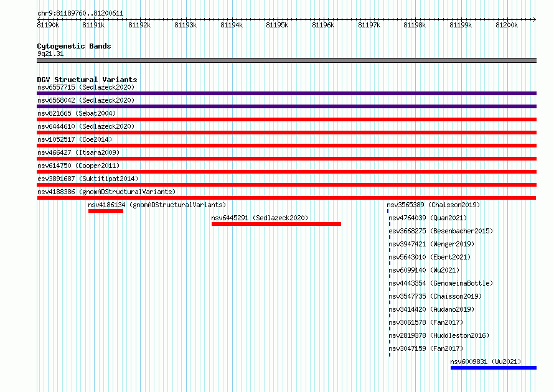This screenshot has height=392, width=554.
Task: Click the nsv6444610 (Sedlazeck2020) label
Action: pos(86,126)
